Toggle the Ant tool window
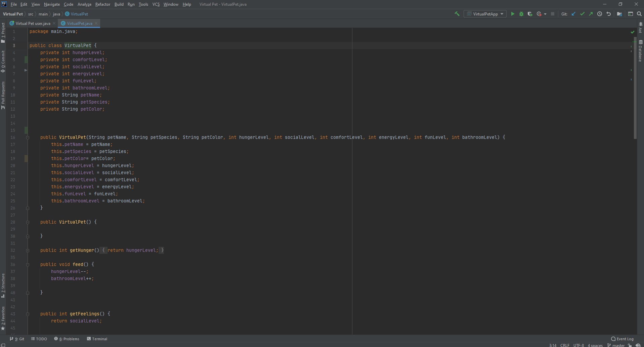644x347 pixels. pos(640,28)
